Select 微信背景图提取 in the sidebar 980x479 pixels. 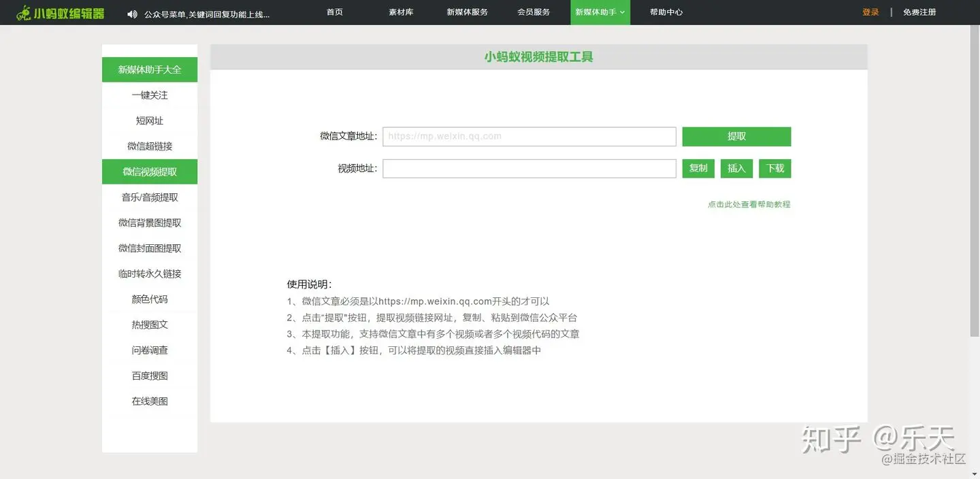[149, 222]
